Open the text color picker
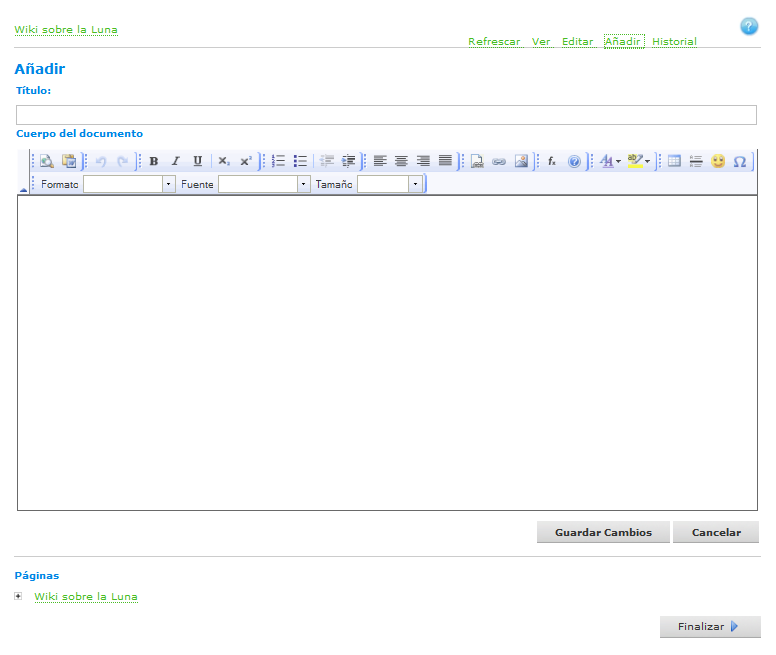This screenshot has height=655, width=776. 610,161
